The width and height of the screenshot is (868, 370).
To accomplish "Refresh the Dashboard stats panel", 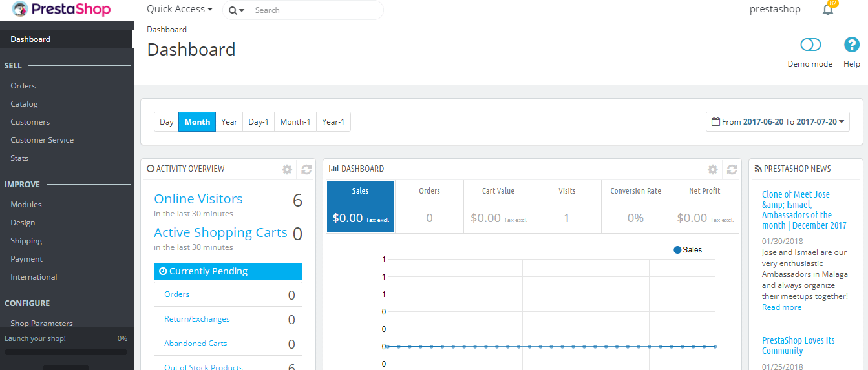I will tap(732, 169).
